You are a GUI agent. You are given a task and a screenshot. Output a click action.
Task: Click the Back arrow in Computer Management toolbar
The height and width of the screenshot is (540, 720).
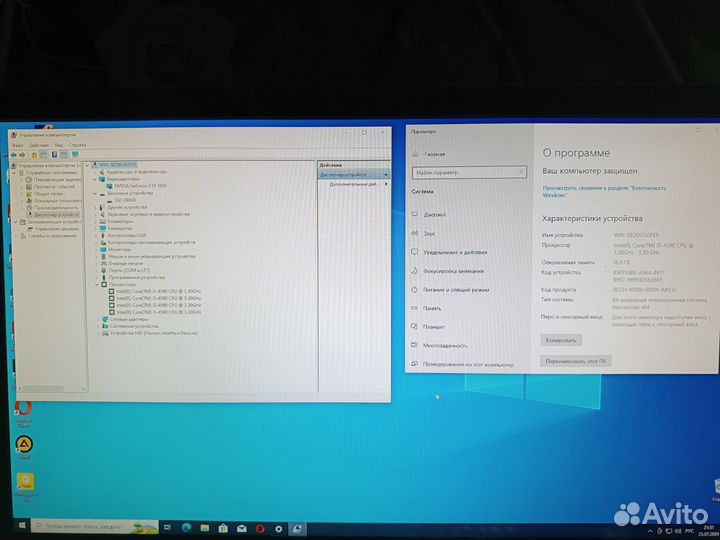[x=13, y=155]
